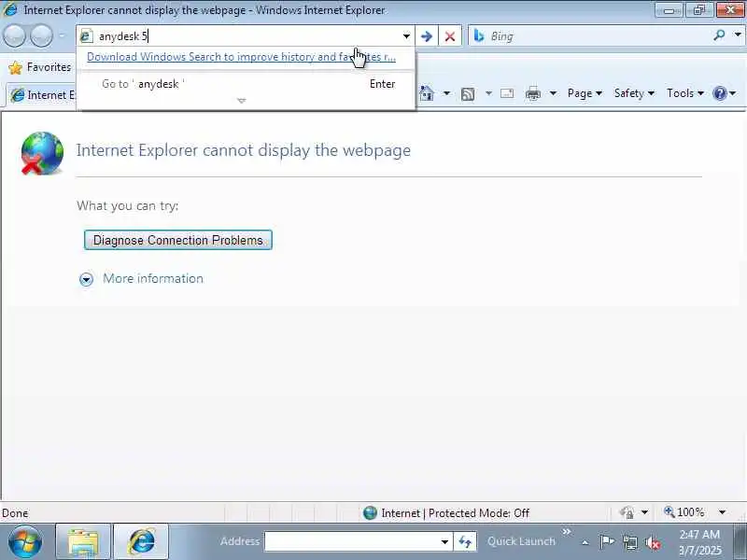Click the RSS Feeds toolbar icon
Viewport: 747px width, 560px height.
point(468,94)
